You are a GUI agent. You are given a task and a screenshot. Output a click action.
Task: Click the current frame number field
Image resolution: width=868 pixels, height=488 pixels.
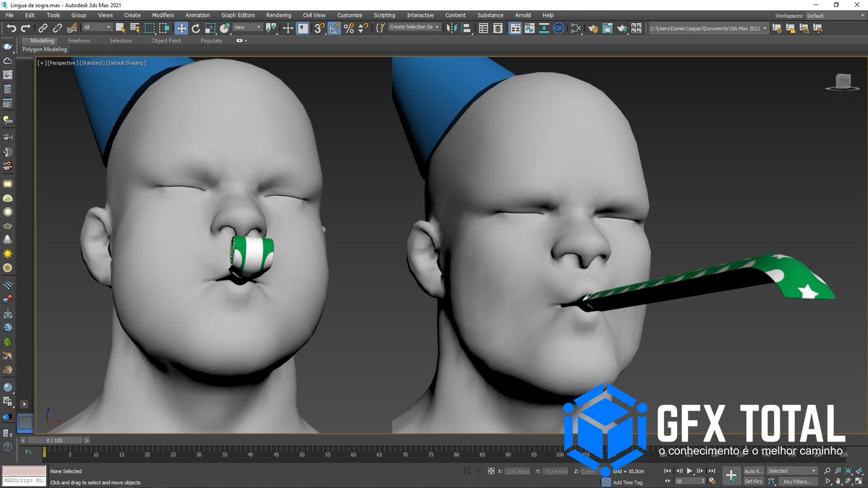pos(690,481)
